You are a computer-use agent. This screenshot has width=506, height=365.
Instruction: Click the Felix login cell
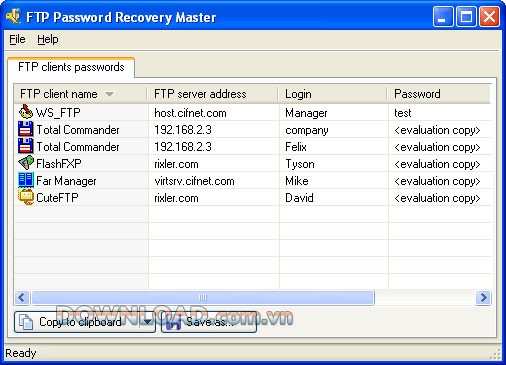[x=296, y=147]
